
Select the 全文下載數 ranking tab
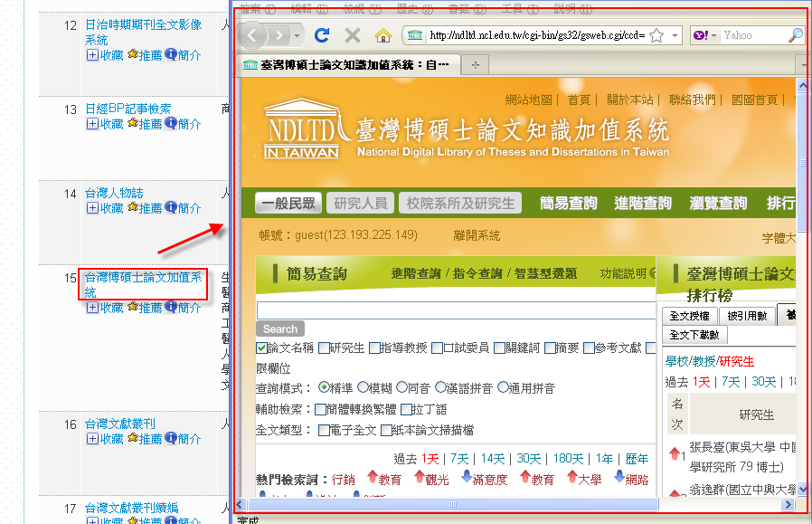point(694,335)
